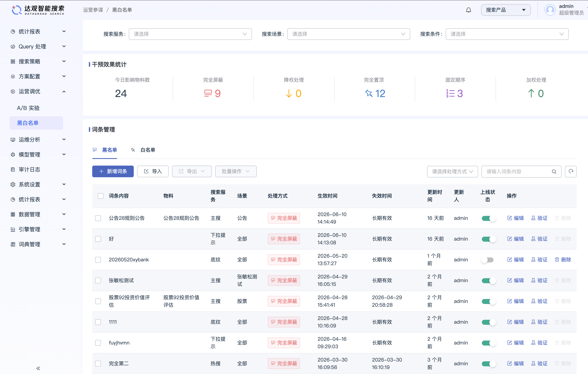Collapse sidebar with double-chevron icon
This screenshot has height=374, width=588.
click(38, 368)
